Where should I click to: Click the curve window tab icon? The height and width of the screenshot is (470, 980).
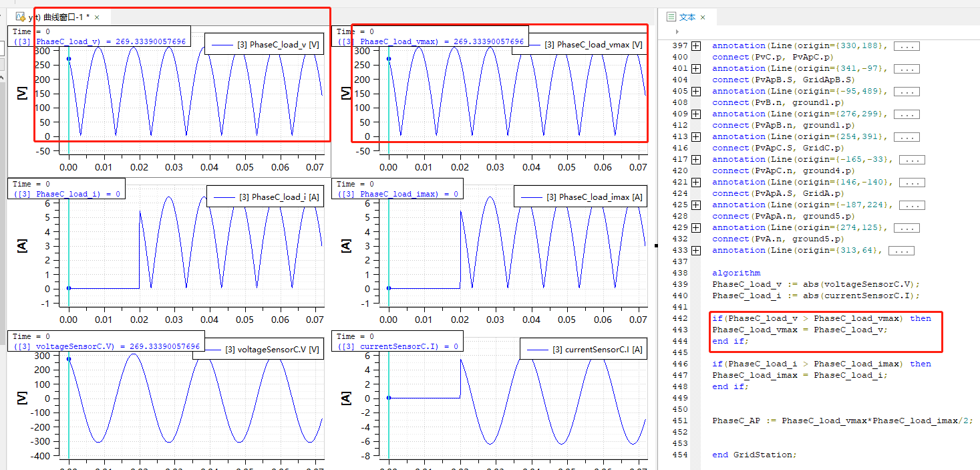(x=21, y=17)
